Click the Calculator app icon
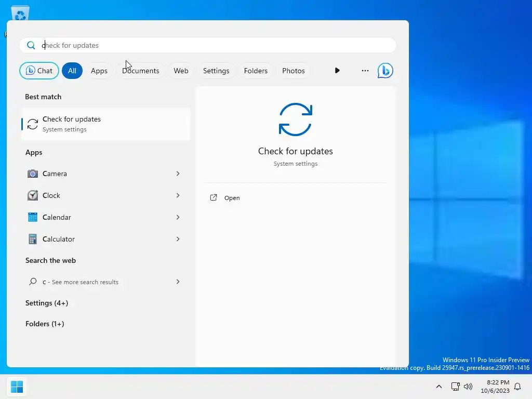 33,239
